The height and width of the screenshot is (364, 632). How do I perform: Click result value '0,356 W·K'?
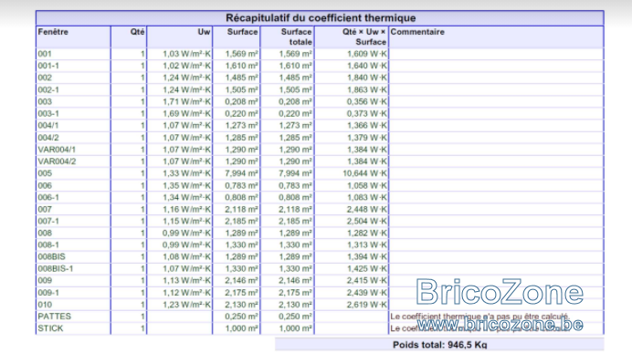pyautogui.click(x=367, y=101)
